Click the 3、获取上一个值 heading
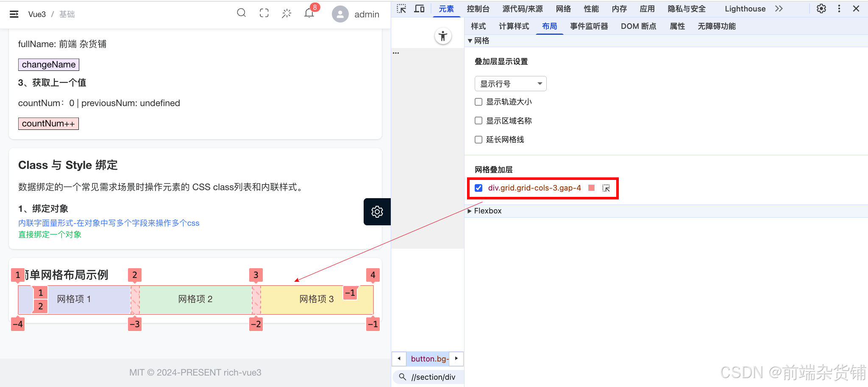The height and width of the screenshot is (387, 868). click(x=52, y=83)
